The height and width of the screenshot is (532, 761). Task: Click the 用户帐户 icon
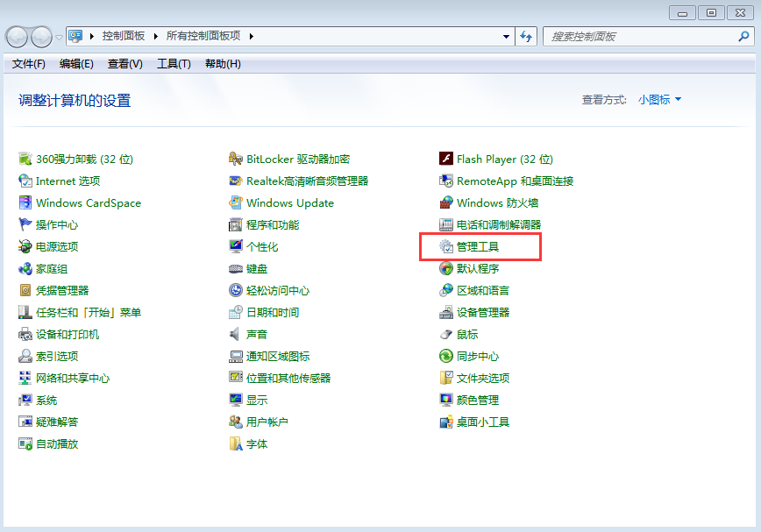click(x=235, y=422)
